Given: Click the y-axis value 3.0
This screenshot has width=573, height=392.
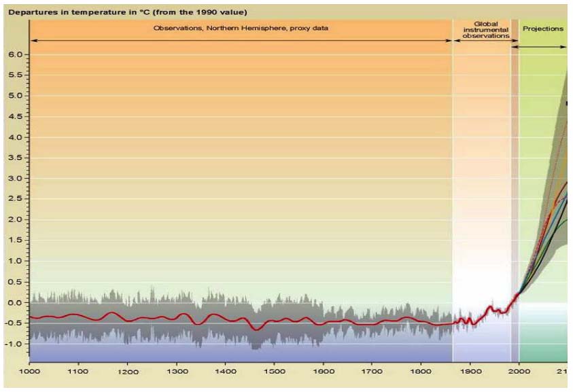Looking at the screenshot, I should [x=16, y=178].
